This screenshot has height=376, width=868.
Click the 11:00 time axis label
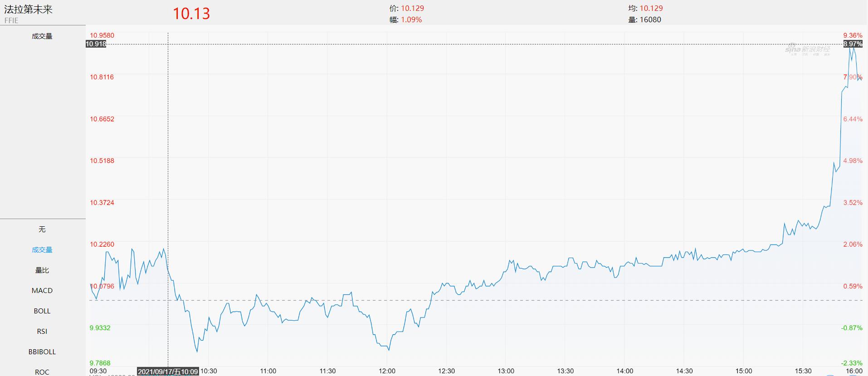click(268, 371)
